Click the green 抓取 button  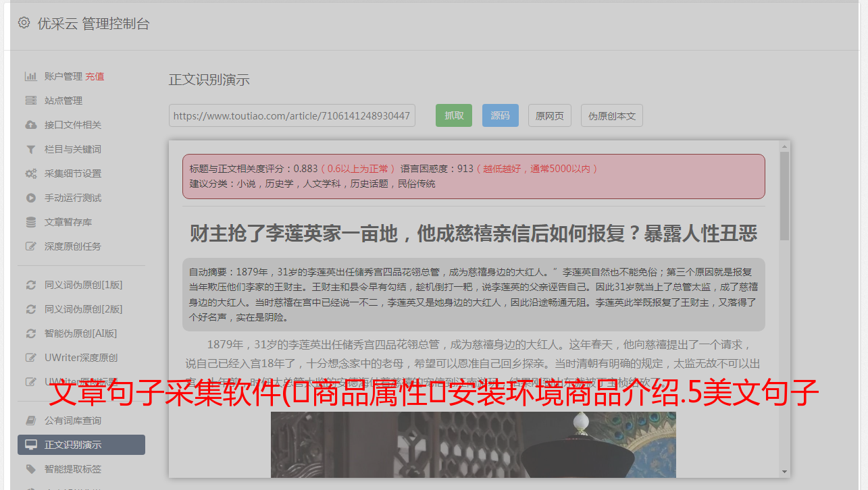(454, 115)
